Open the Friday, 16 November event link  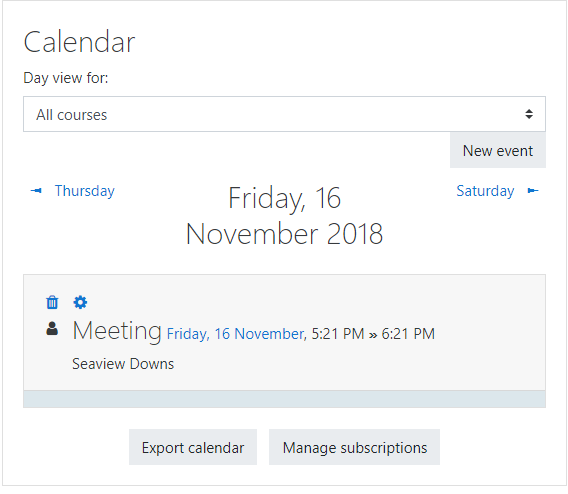coord(235,334)
